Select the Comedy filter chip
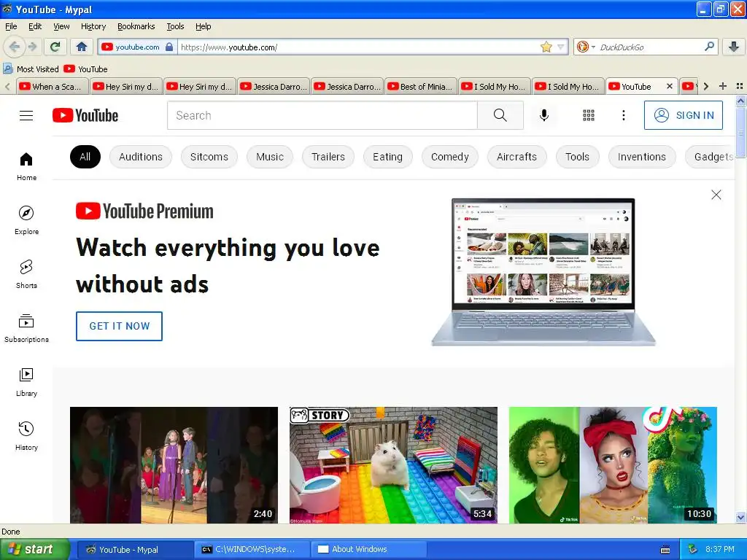 click(x=449, y=157)
